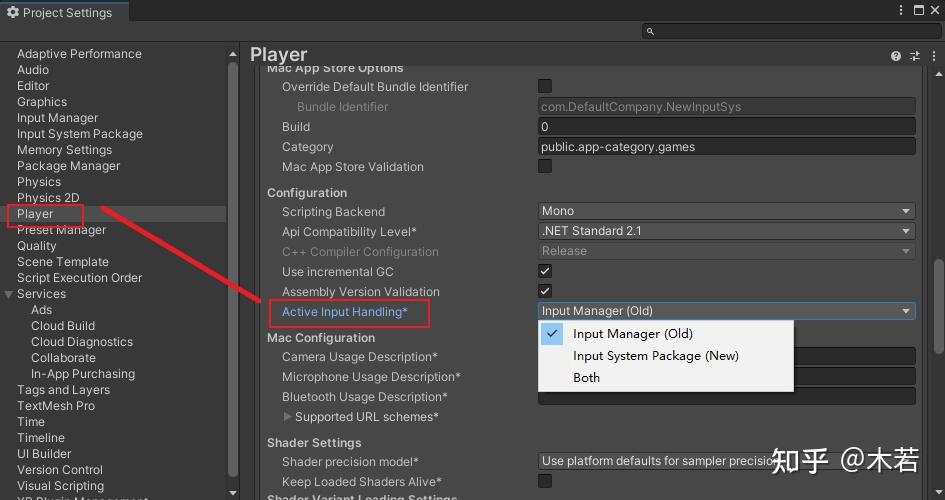This screenshot has width=945, height=500.
Task: Click sidebar scrollbar down arrow
Action: pos(233,493)
